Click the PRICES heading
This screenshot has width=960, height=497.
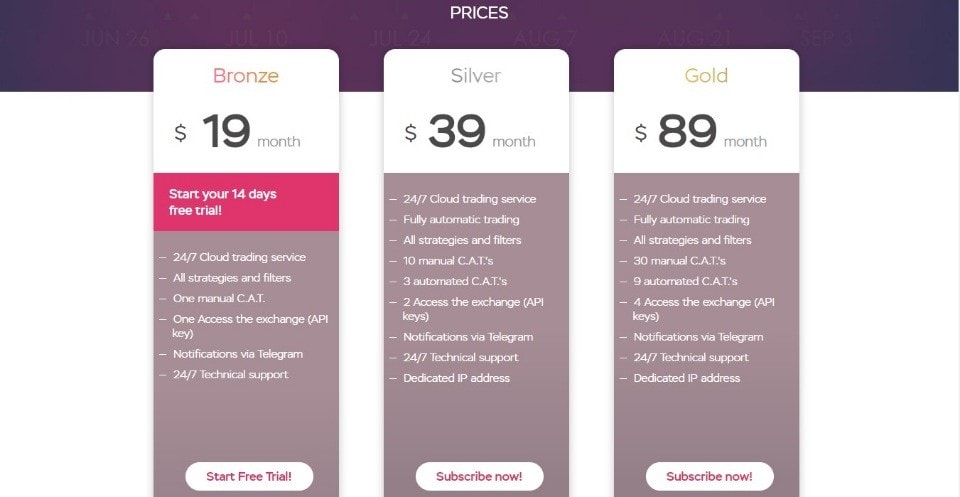click(x=479, y=13)
